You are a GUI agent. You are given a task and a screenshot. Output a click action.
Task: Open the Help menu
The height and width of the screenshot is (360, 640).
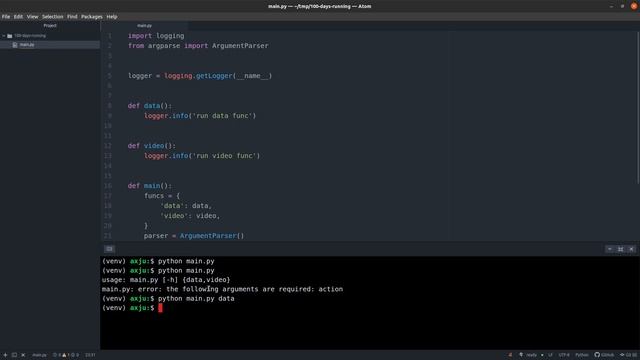111,17
